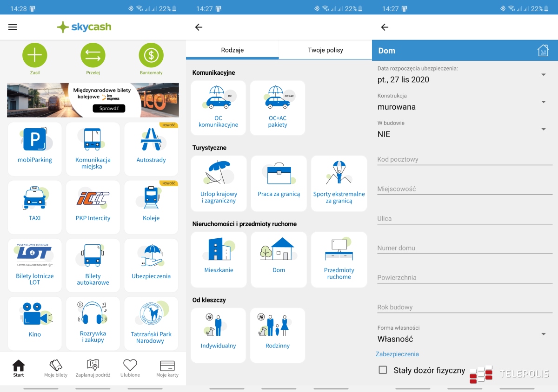
Task: Expand the Forma własności dropdown
Action: point(543,334)
